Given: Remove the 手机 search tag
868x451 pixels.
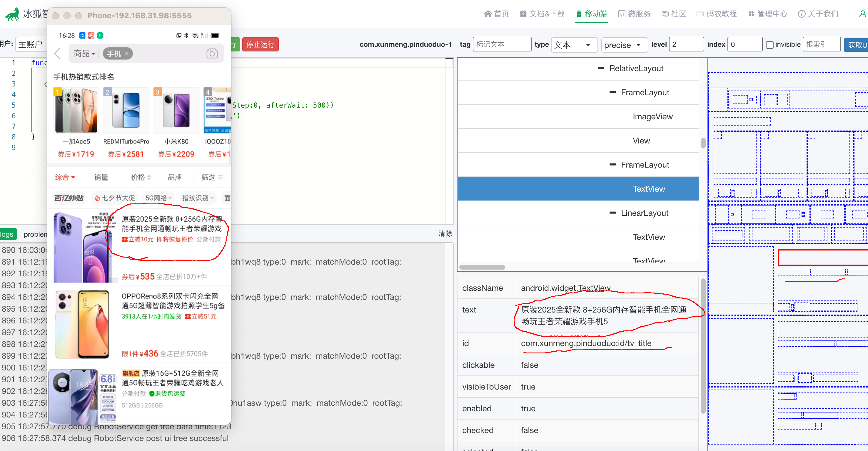Looking at the screenshot, I should [127, 53].
